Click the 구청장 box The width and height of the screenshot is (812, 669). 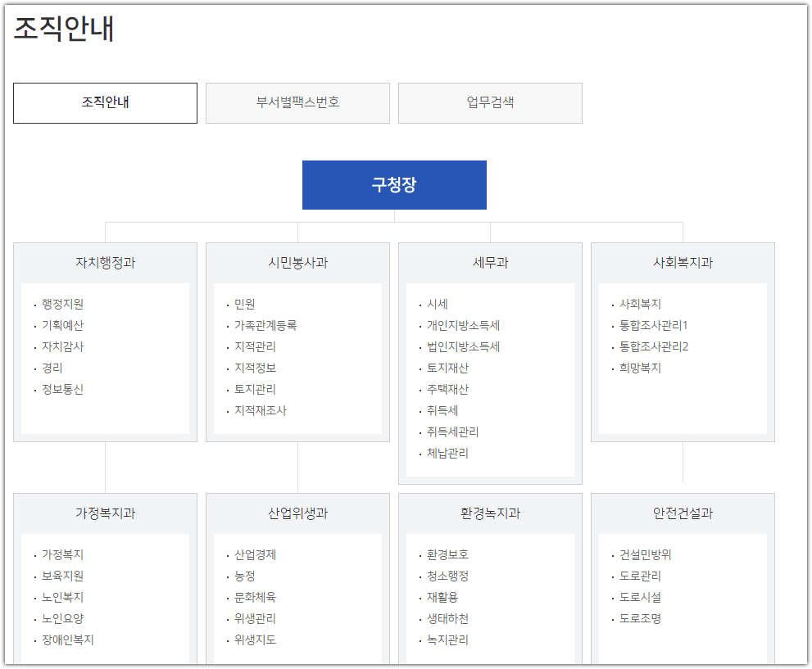(x=394, y=184)
